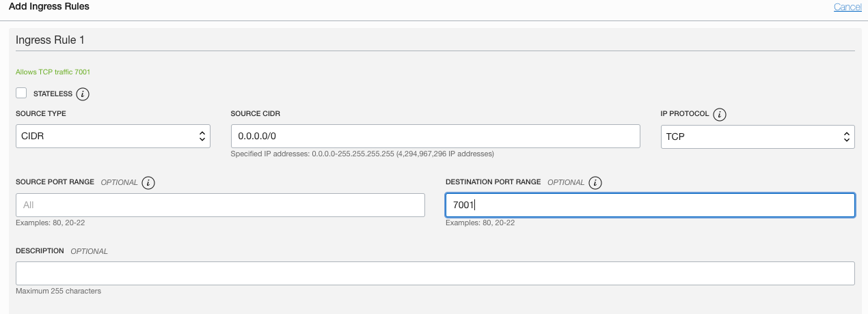
Task: Expand the IP Protocol TCP dropdown
Action: [x=757, y=137]
